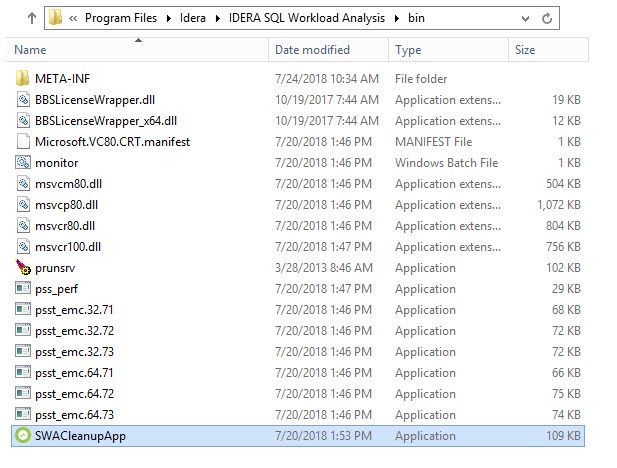Select META-INF folder icon
Screen dimensions: 617x468
tap(23, 78)
